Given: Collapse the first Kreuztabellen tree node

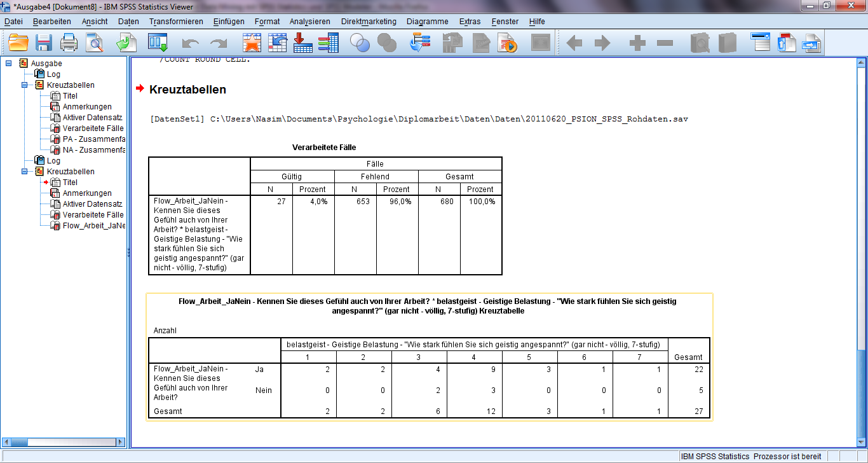Looking at the screenshot, I should click(25, 85).
